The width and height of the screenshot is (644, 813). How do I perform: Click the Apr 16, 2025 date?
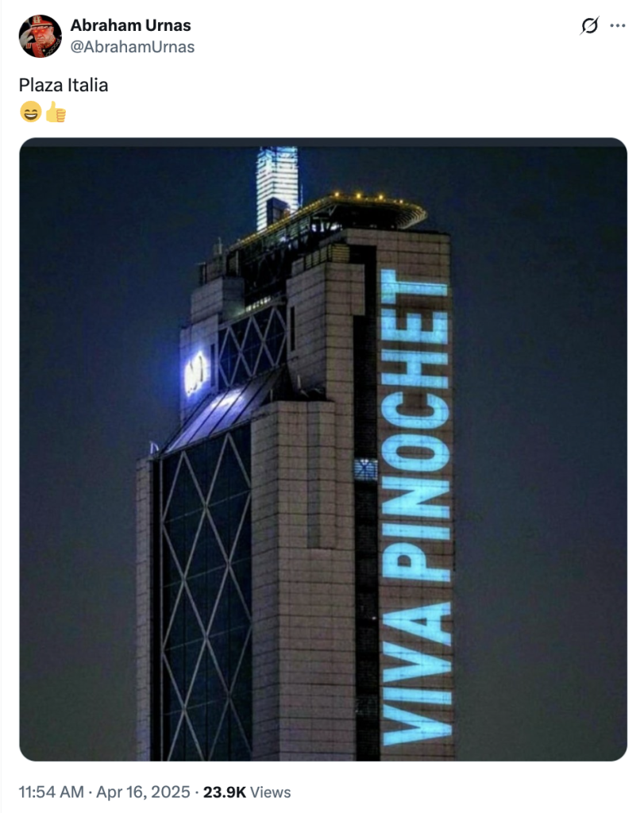(x=143, y=792)
